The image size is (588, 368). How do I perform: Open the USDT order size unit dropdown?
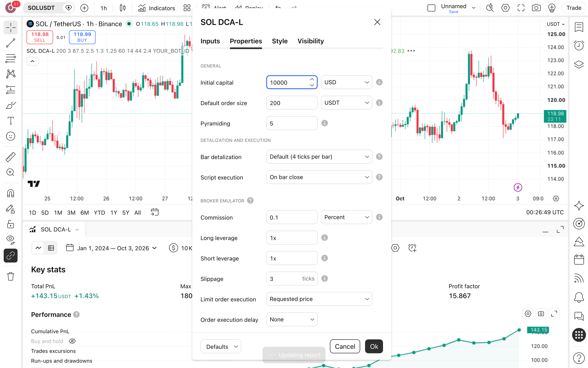coord(346,103)
